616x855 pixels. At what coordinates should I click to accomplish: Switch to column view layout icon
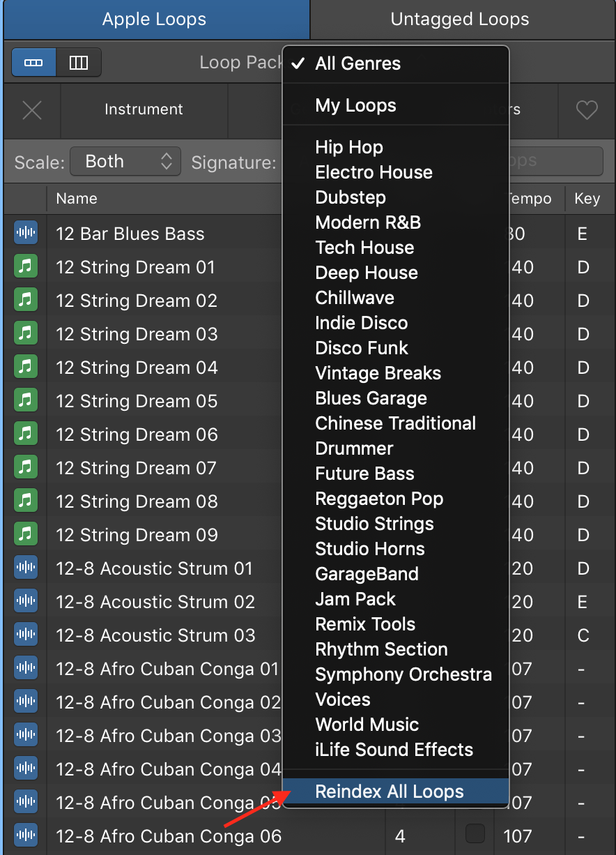[79, 63]
